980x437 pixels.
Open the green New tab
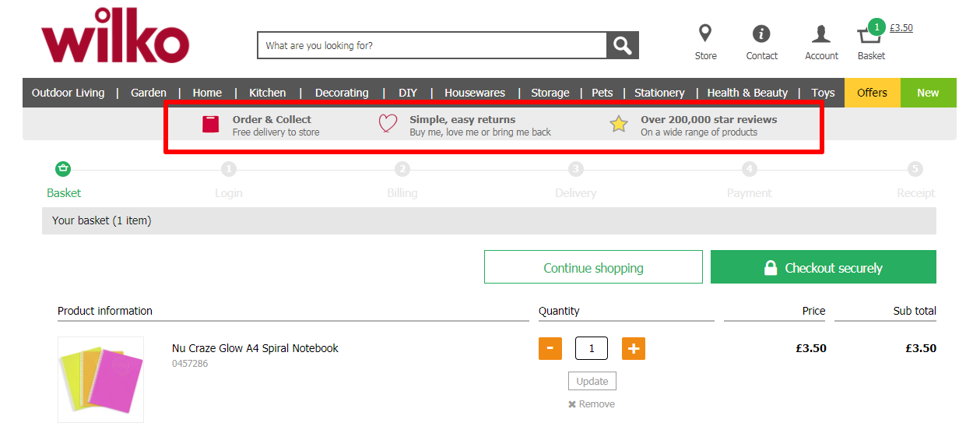[928, 93]
